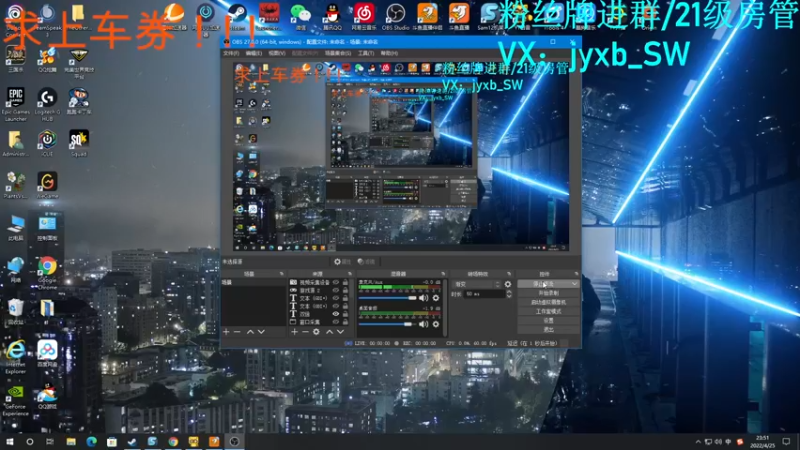
Task: Remove the selected source with the minus icon
Action: coord(305,332)
